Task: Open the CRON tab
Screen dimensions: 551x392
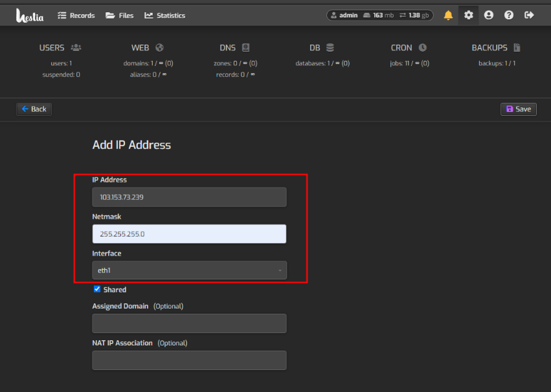Action: tap(409, 48)
